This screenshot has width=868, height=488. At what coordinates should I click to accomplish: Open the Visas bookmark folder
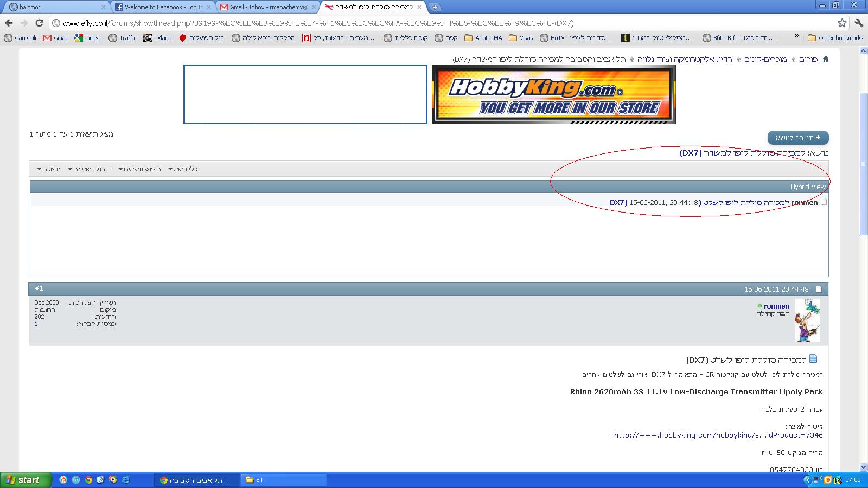(x=521, y=38)
